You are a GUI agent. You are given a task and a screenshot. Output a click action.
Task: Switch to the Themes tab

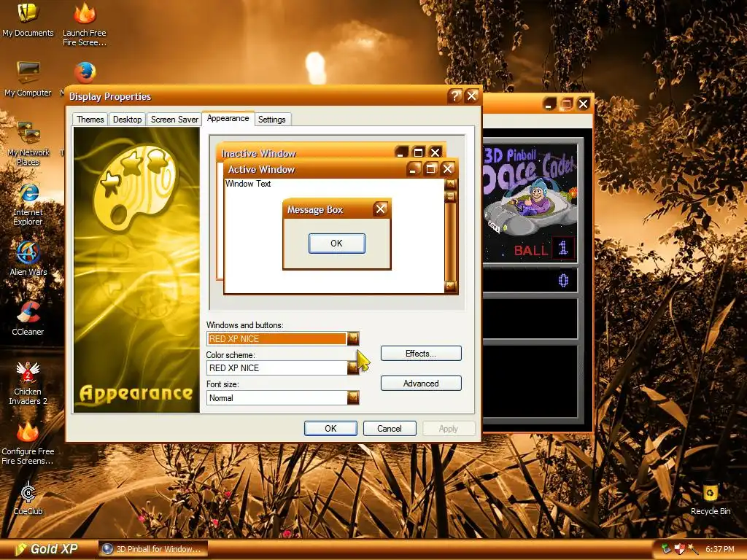pyautogui.click(x=90, y=119)
